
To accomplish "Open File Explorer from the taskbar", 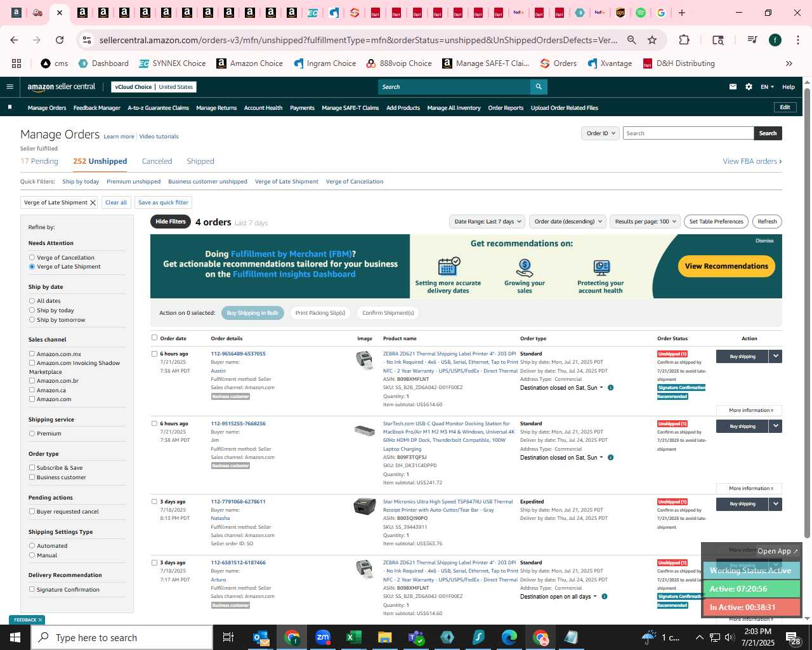I will (384, 637).
